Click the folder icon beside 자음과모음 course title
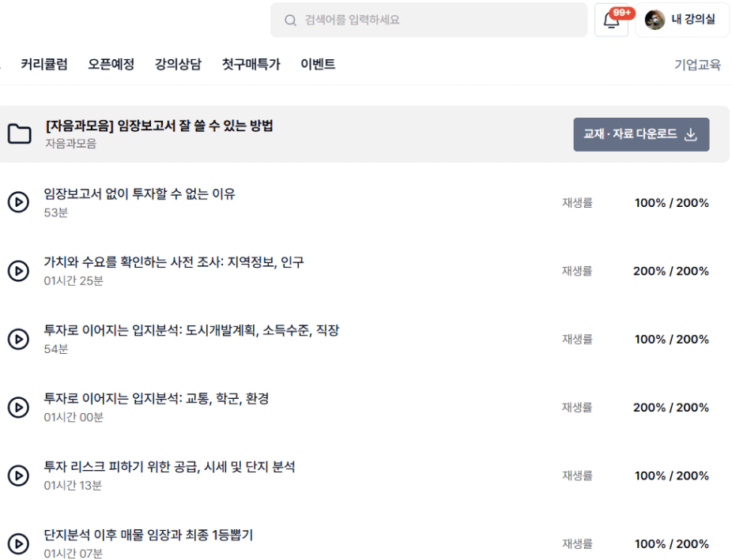The height and width of the screenshot is (560, 732). [20, 134]
